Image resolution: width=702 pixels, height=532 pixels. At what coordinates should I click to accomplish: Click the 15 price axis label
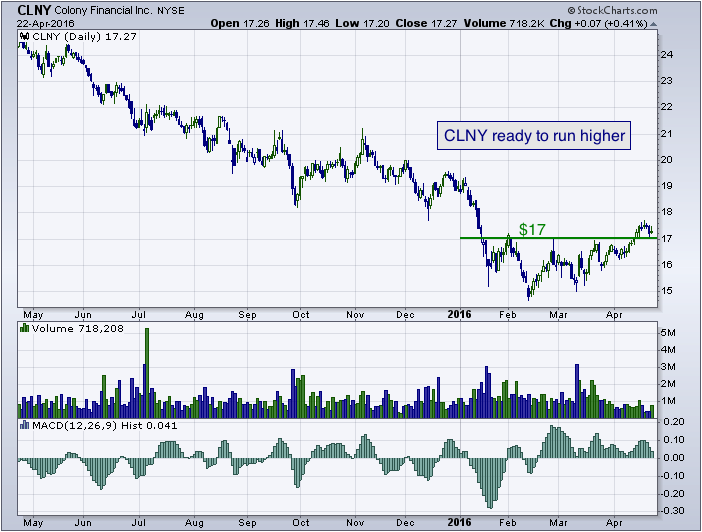point(667,291)
